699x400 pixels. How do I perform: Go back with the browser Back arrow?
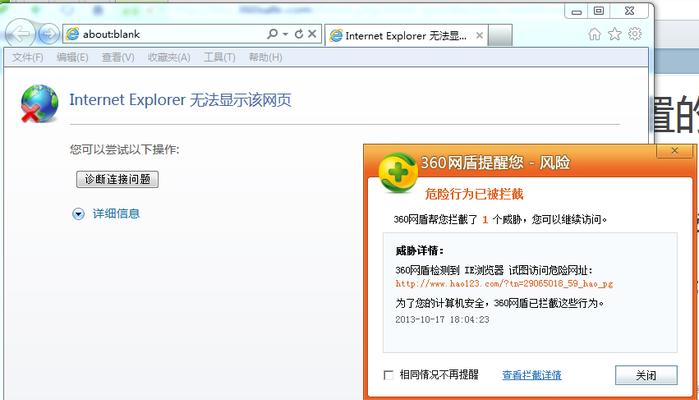coord(20,33)
